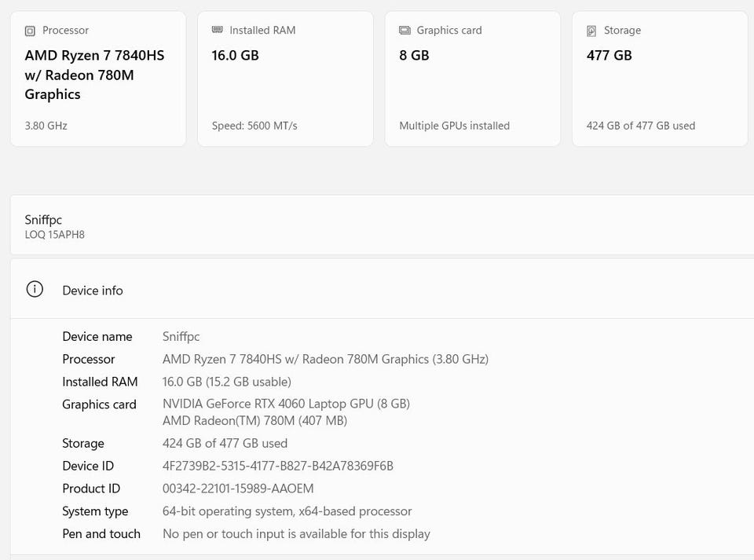
Task: Select the No pen or touch input text
Action: 296,533
